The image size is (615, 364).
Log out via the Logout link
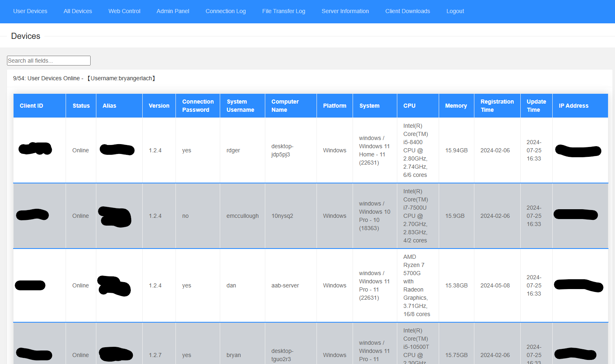point(455,11)
